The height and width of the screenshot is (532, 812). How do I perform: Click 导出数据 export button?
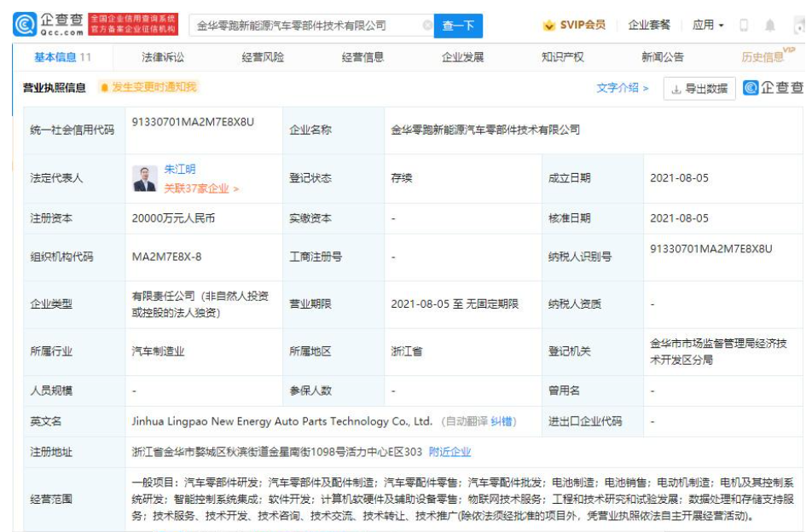click(699, 89)
